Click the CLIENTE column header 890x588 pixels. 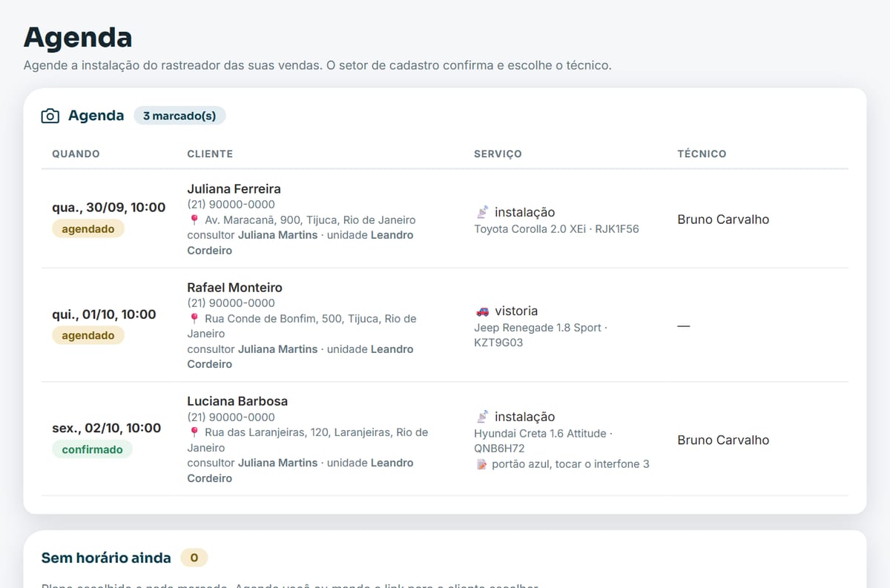(x=210, y=154)
